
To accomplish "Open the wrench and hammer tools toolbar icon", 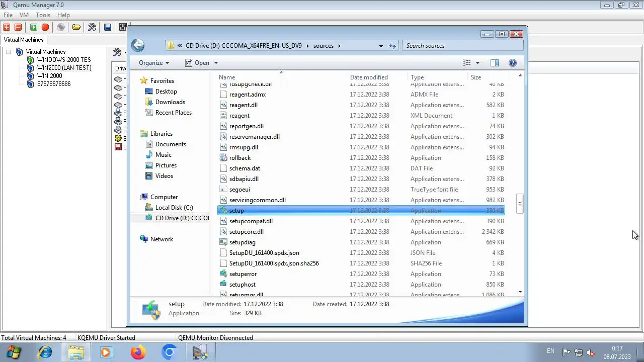I will tap(92, 27).
